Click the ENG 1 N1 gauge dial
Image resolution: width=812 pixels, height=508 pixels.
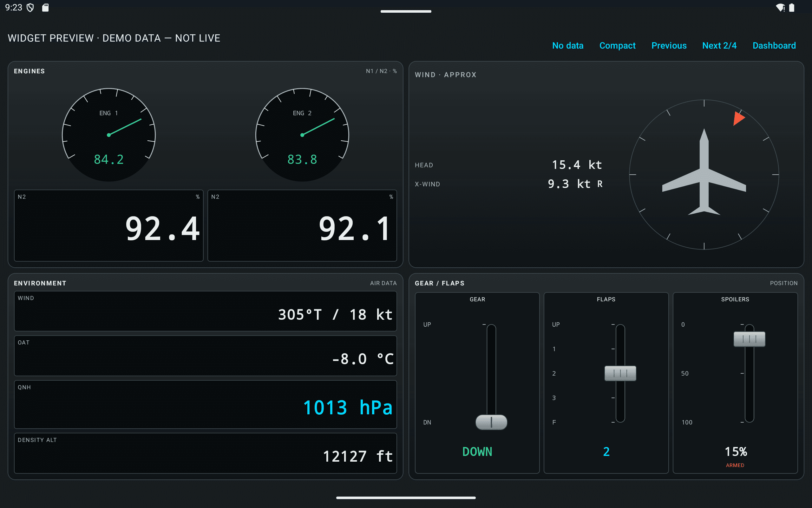(109, 135)
